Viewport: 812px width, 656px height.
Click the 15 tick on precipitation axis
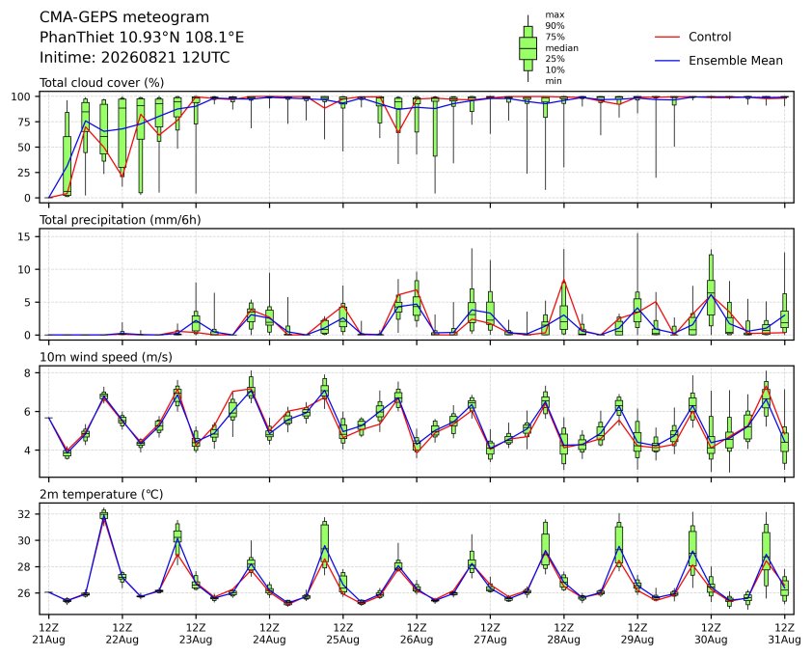click(x=25, y=236)
